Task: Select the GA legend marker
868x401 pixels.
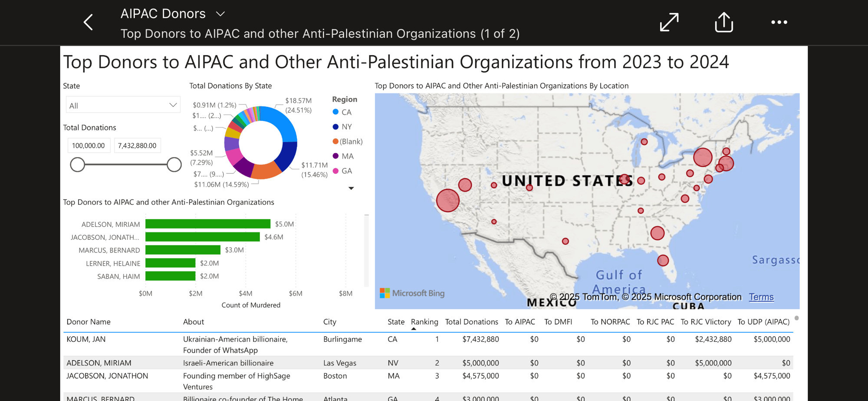Action: coord(335,171)
